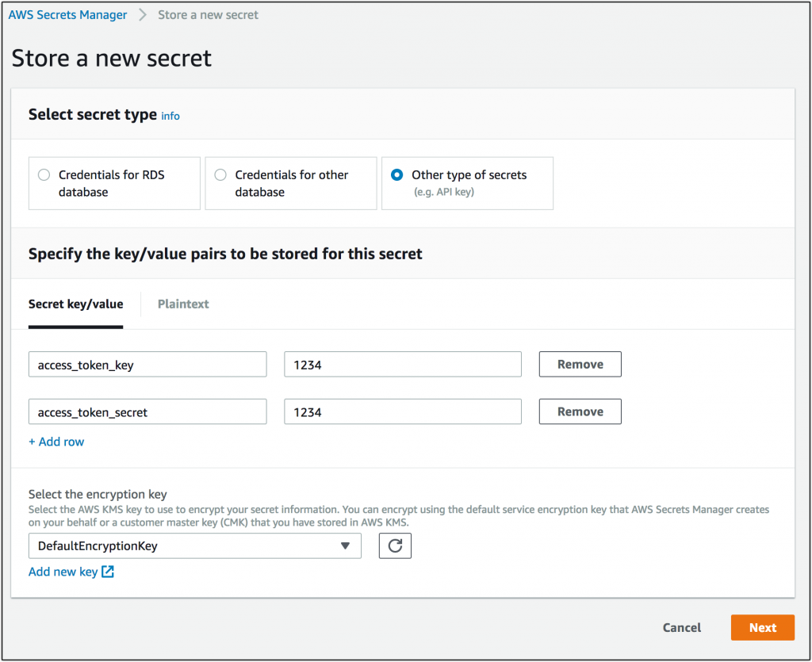Cancel storing the new secret
This screenshot has width=812, height=662.
pyautogui.click(x=681, y=627)
